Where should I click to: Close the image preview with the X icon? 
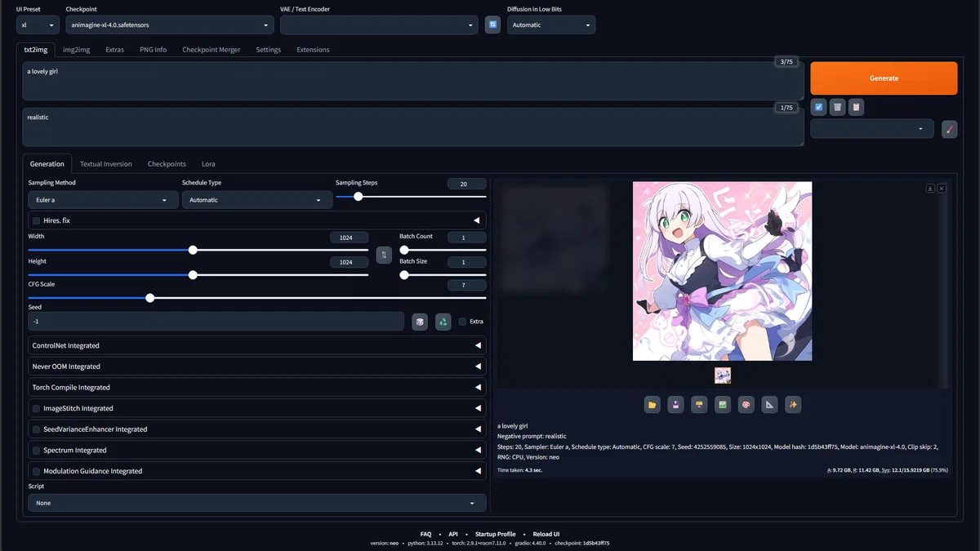click(942, 188)
